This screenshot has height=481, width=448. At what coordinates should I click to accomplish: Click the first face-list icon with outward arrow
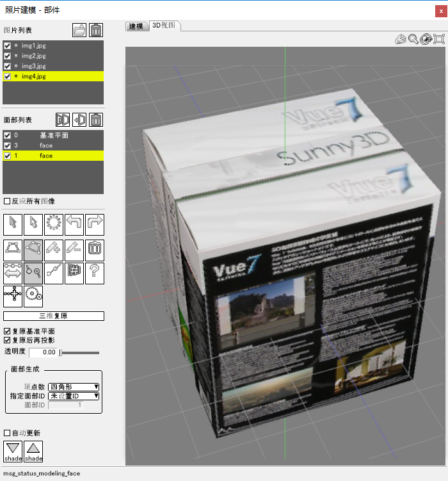click(63, 120)
